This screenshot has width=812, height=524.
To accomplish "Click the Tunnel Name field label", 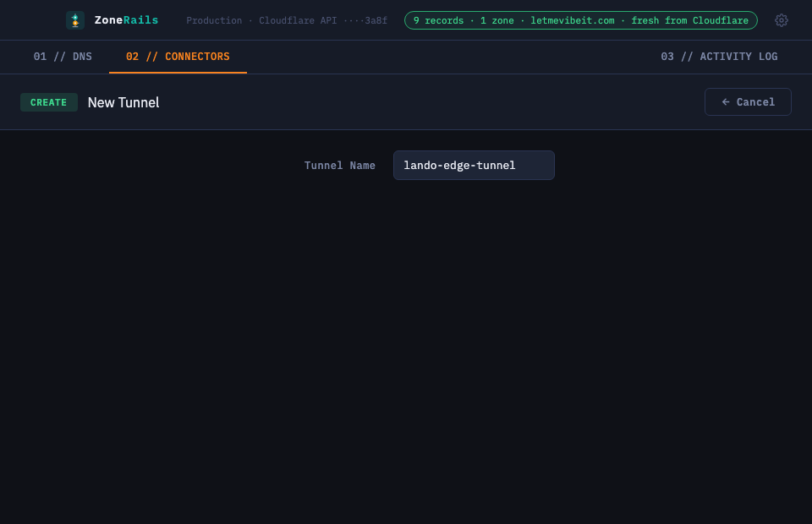I will point(340,166).
